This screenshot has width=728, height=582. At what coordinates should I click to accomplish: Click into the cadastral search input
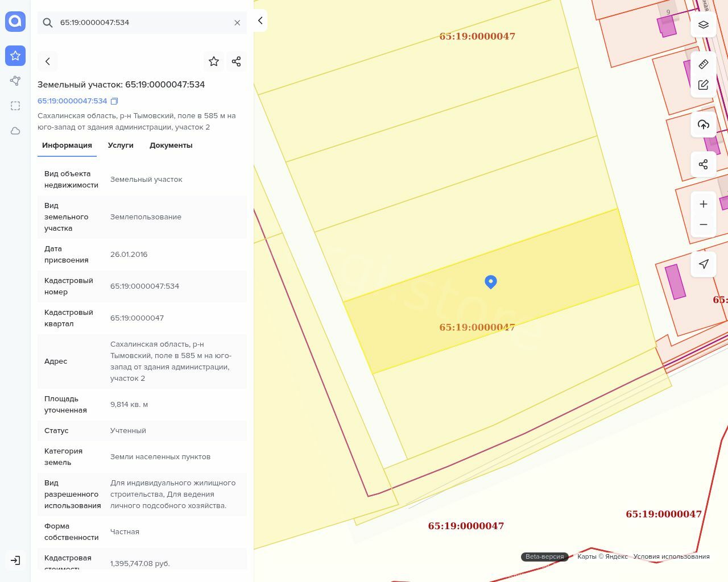coord(142,23)
